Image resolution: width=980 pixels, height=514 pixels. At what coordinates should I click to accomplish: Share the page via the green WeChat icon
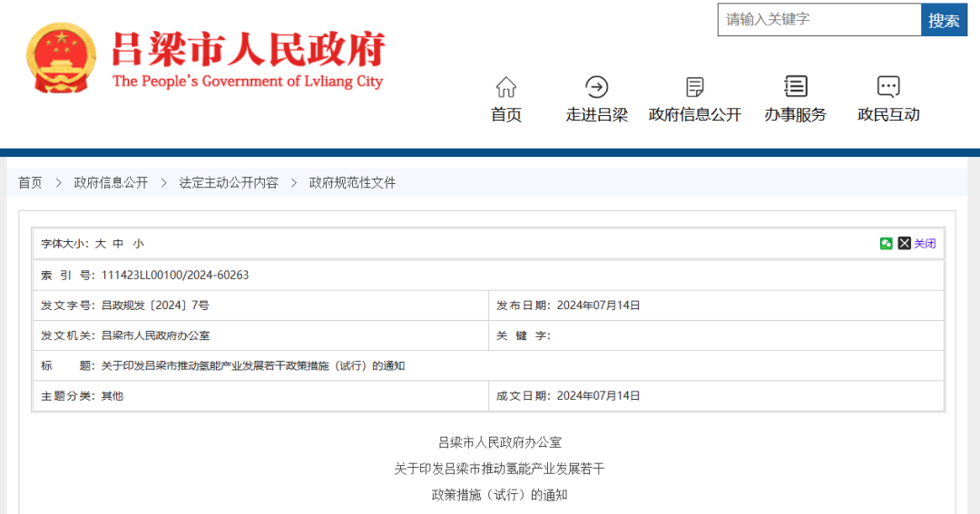tap(887, 244)
